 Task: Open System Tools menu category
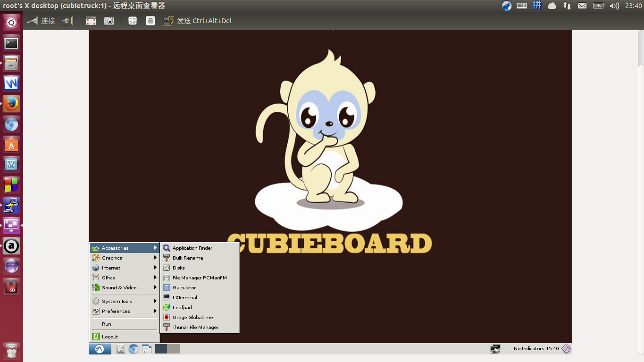125,301
